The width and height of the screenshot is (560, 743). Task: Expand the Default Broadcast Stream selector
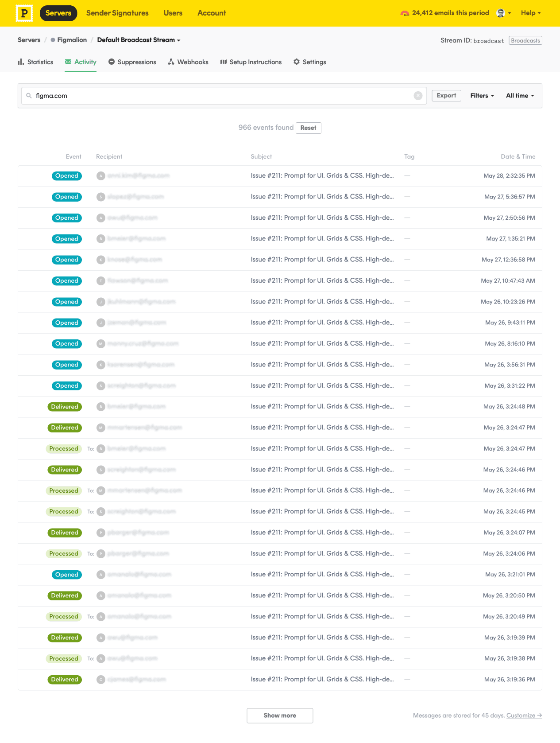pos(139,40)
